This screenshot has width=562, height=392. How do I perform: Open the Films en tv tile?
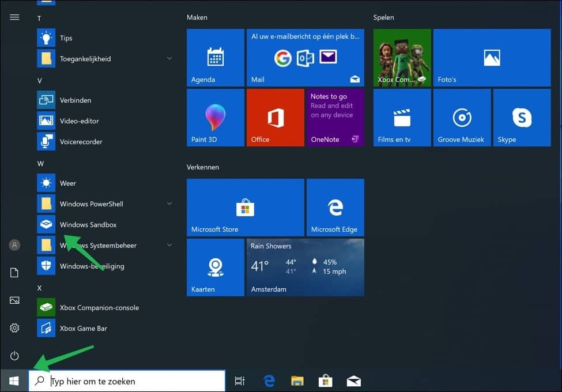[402, 118]
